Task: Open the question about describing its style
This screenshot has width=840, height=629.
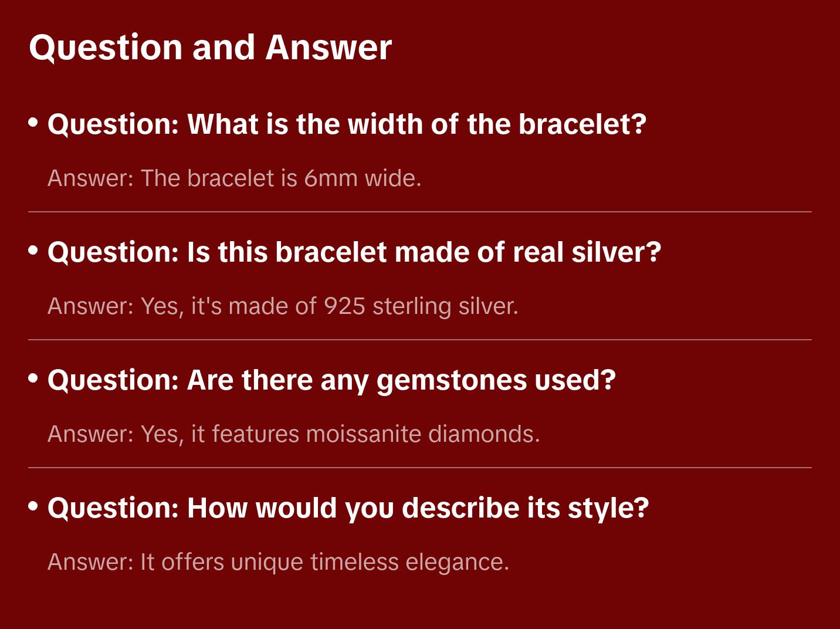Action: [348, 508]
